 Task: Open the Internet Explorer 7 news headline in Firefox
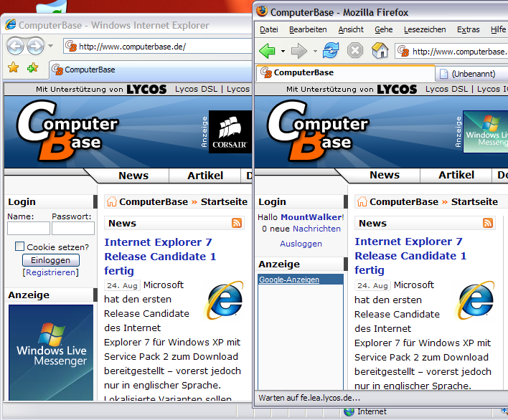(x=410, y=256)
